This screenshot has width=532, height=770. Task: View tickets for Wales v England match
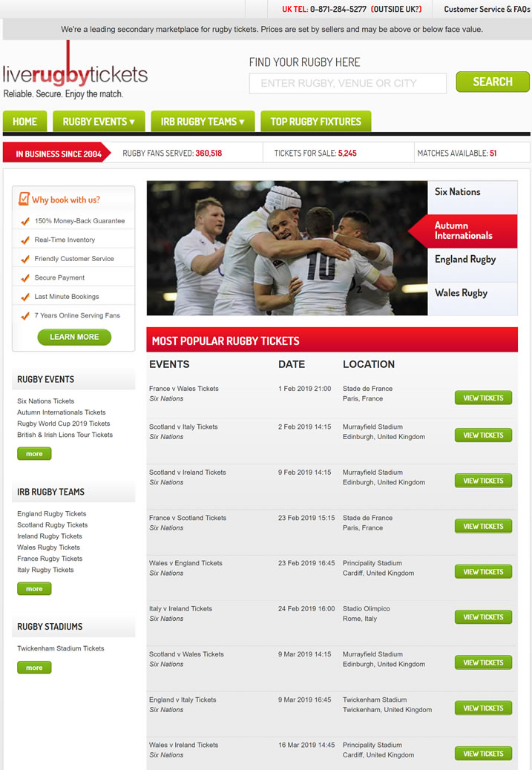coord(483,572)
